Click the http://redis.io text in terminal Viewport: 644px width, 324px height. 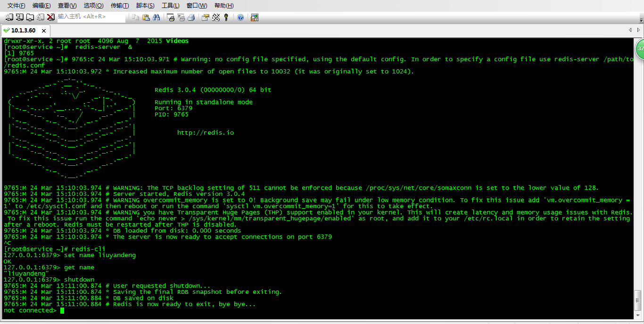click(x=206, y=133)
